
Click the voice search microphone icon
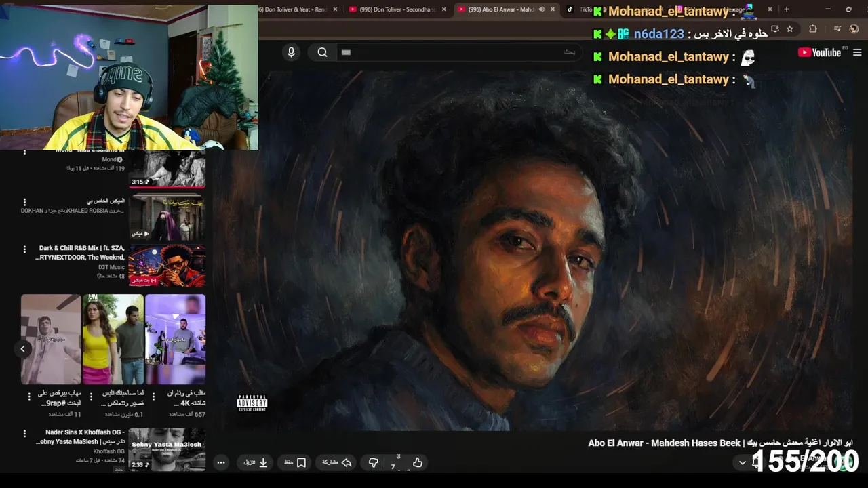[291, 52]
